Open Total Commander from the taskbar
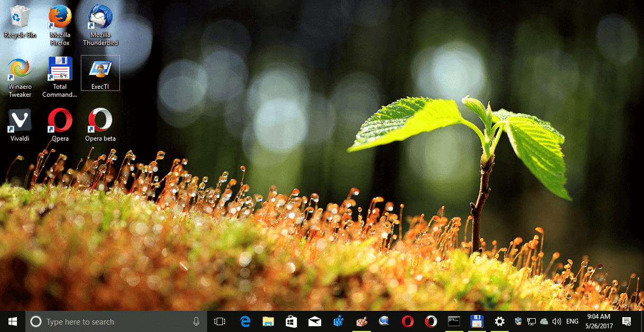This screenshot has width=644, height=332. [477, 321]
